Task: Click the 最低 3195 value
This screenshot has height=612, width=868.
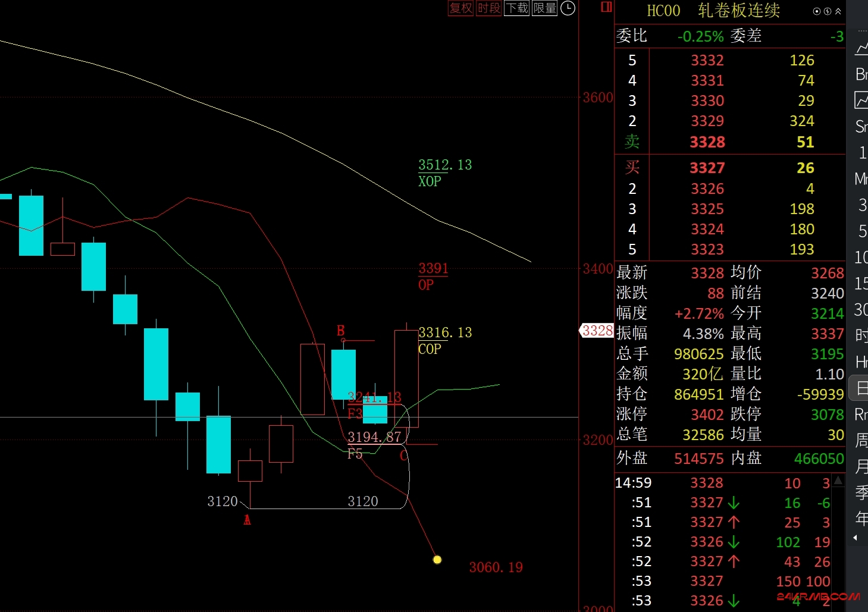Action: click(x=828, y=354)
